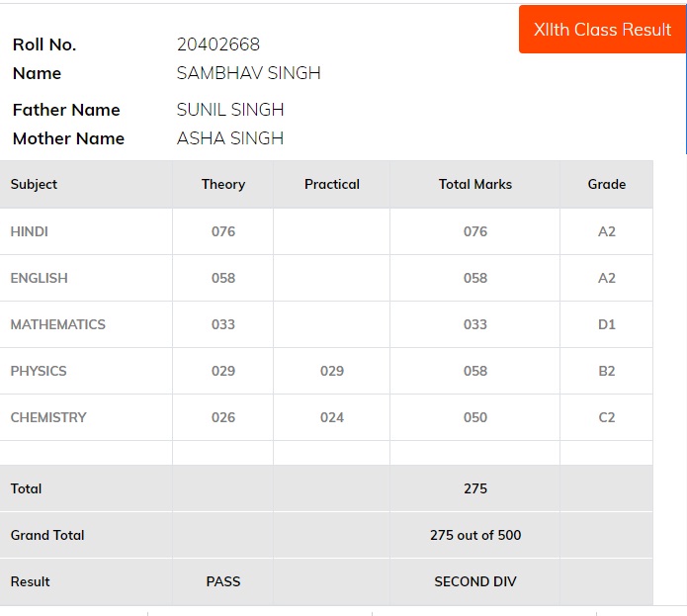
Task: Click the Total Marks column header
Action: [475, 184]
